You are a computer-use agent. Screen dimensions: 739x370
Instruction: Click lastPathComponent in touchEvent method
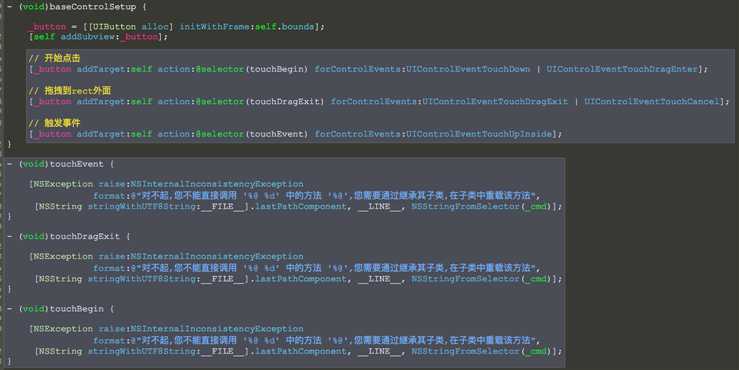coord(301,206)
